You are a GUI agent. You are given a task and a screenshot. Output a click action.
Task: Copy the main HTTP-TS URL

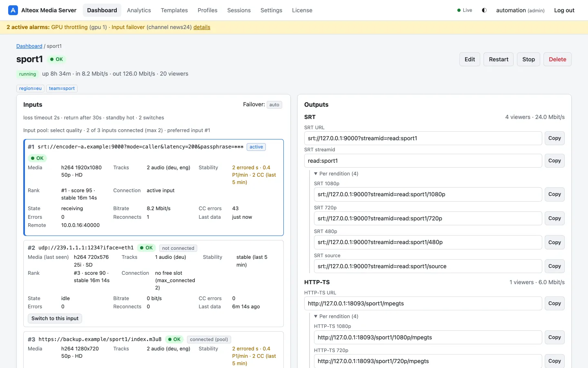click(555, 303)
